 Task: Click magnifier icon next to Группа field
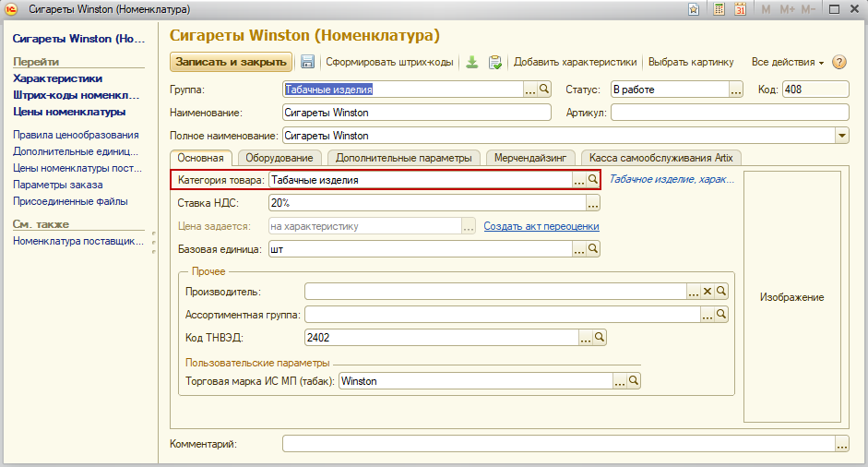[544, 90]
